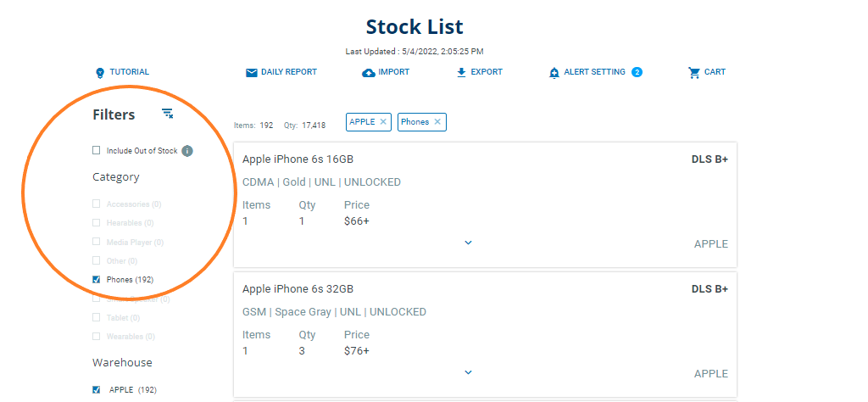This screenshot has height=402, width=868.
Task: Click the info icon beside Include Out of Stock
Action: click(x=187, y=151)
